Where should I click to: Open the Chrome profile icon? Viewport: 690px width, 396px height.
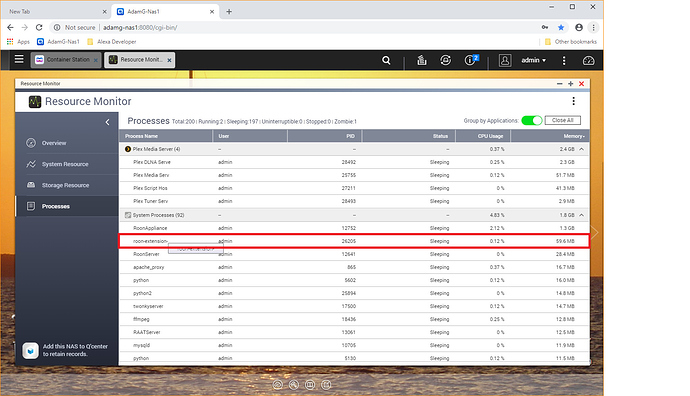tap(579, 27)
